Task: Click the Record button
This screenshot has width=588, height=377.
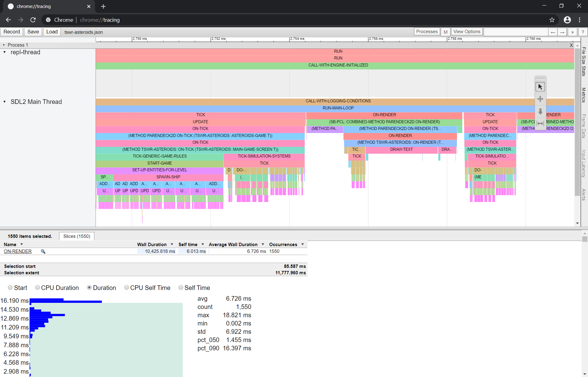Action: (x=12, y=32)
